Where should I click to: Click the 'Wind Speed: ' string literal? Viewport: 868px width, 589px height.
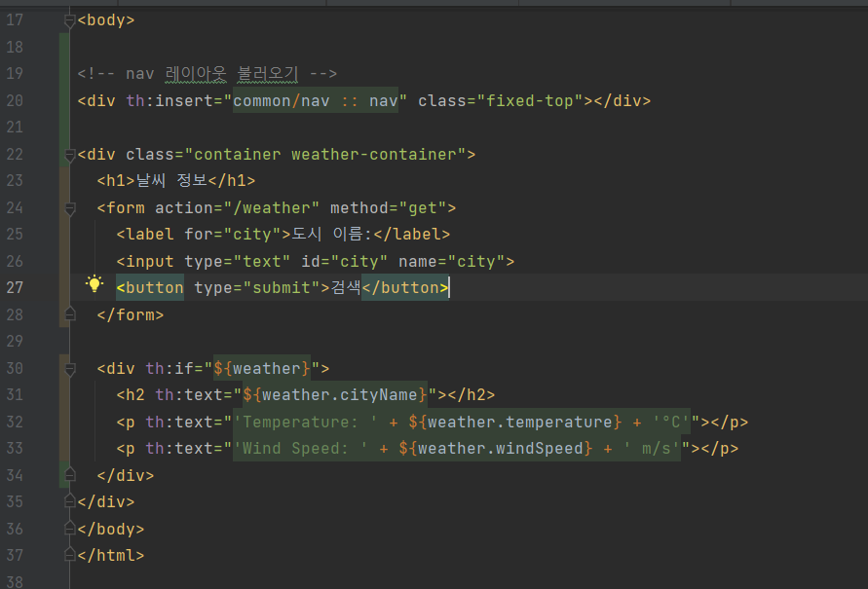[301, 449]
